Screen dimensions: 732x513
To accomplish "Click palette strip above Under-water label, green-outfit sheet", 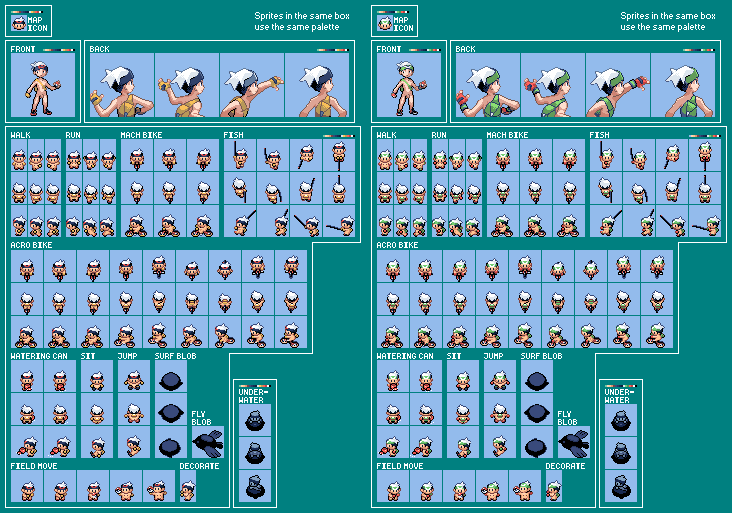I will pos(621,386).
